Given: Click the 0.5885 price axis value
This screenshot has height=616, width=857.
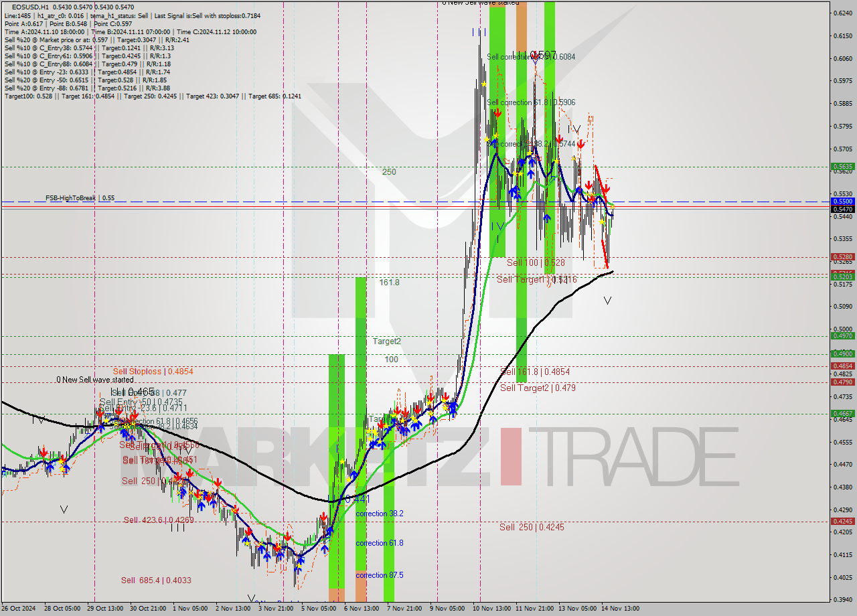Looking at the screenshot, I should (842, 104).
